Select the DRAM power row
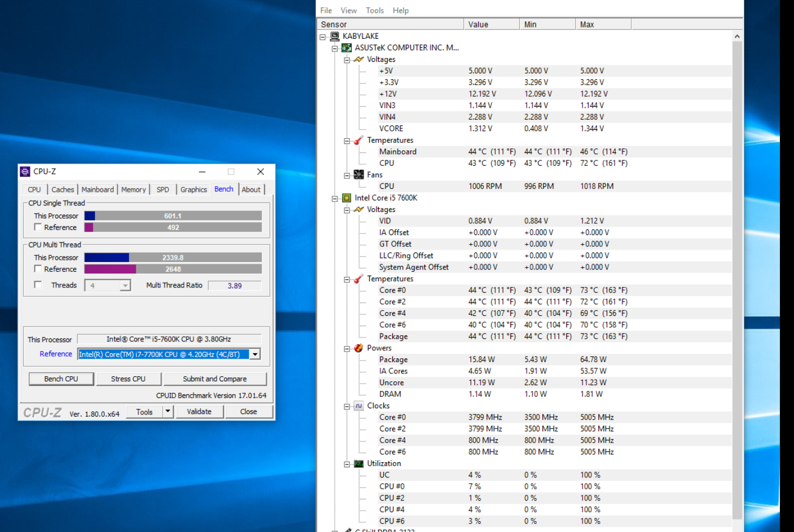 pos(525,394)
